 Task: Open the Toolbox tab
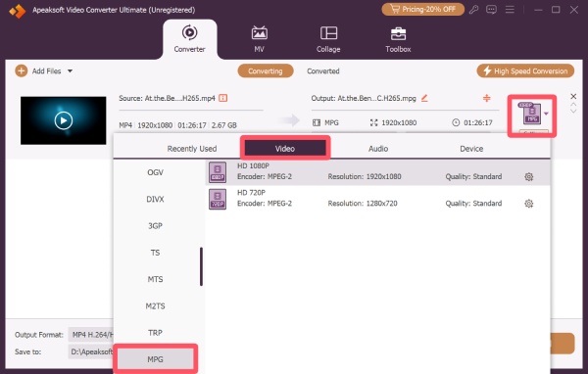[398, 39]
